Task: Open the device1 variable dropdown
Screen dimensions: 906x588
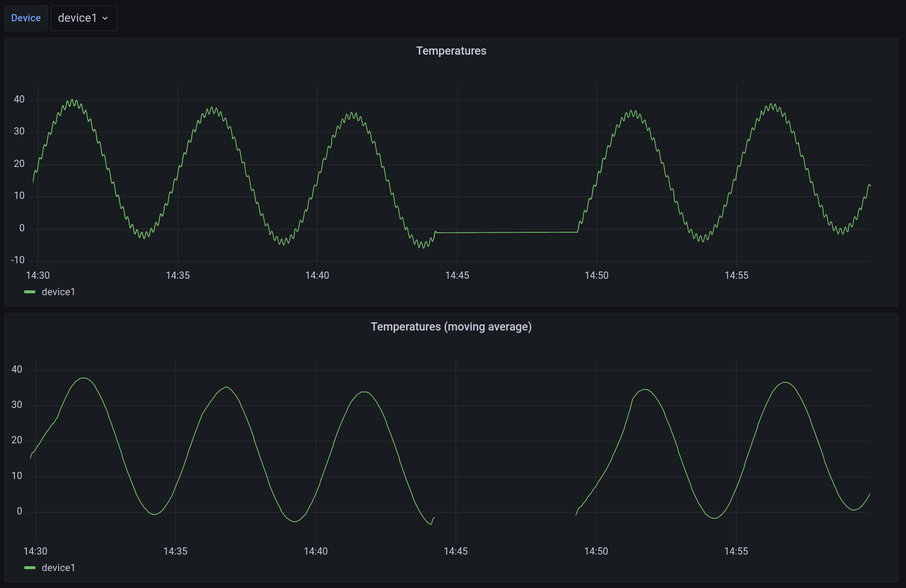Action: coord(84,18)
